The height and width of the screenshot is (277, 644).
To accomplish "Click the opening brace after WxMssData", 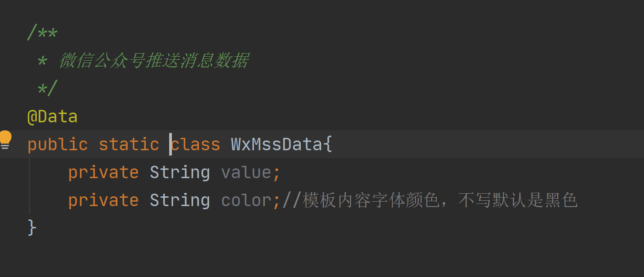I will point(328,145).
